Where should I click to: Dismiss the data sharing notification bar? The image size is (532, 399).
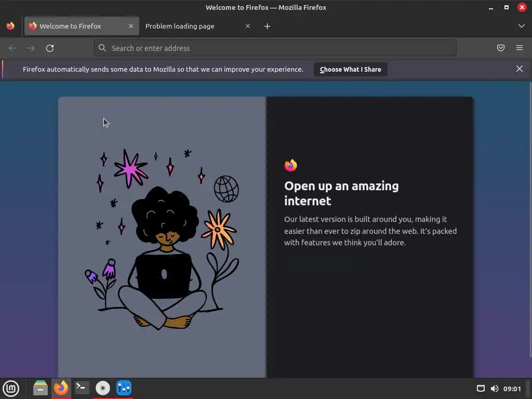tap(519, 69)
